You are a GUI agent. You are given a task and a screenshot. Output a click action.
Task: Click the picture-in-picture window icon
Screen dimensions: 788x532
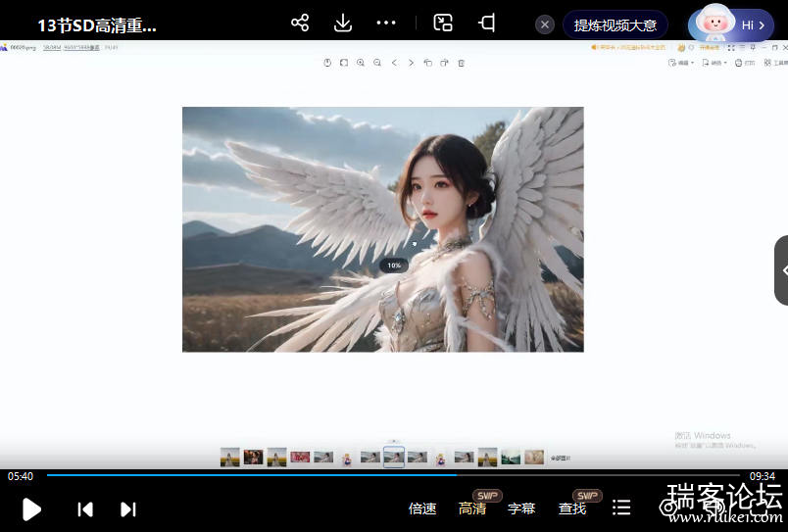tap(443, 24)
